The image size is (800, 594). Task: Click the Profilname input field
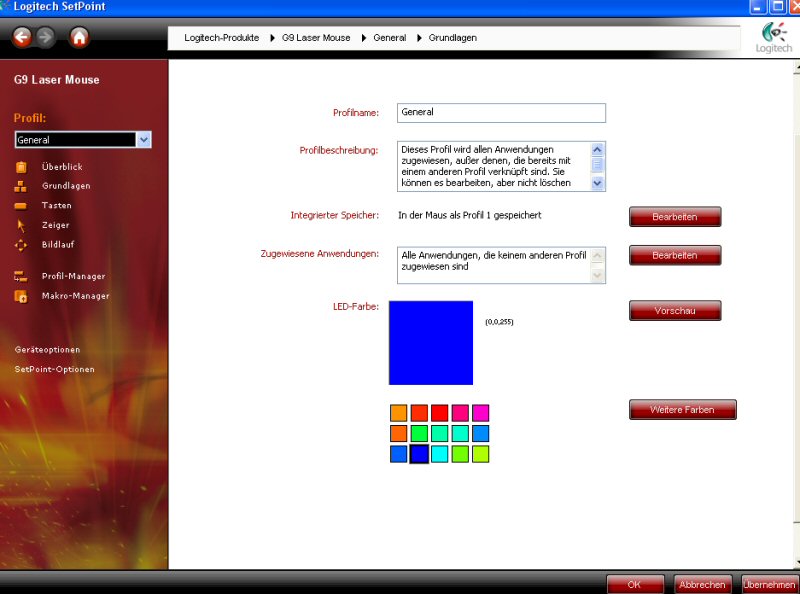pyautogui.click(x=501, y=113)
